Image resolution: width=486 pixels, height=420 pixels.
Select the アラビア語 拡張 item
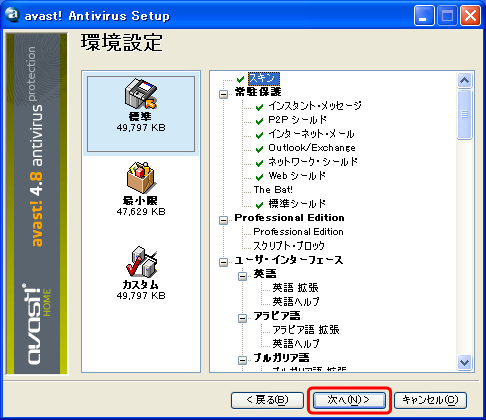[306, 330]
